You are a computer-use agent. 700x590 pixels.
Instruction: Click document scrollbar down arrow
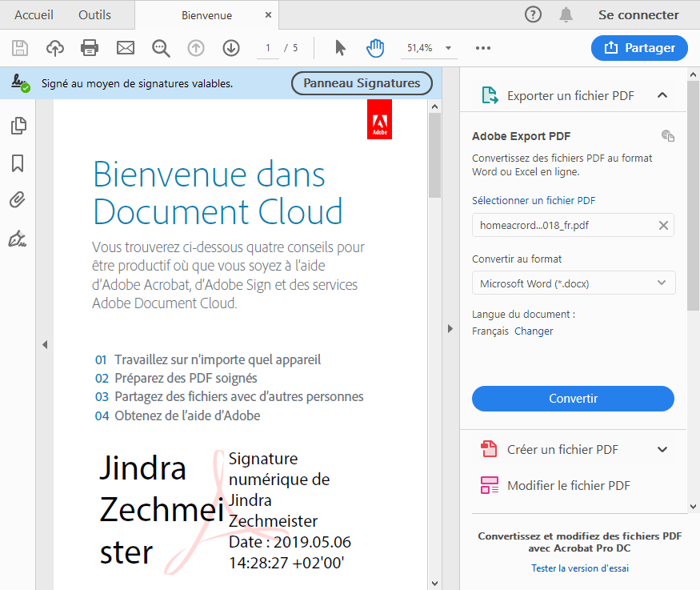(435, 584)
